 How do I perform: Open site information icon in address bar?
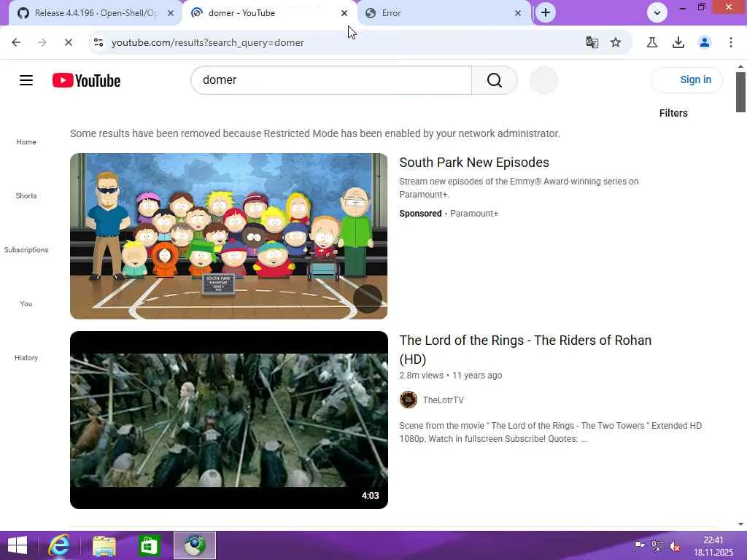coord(98,42)
